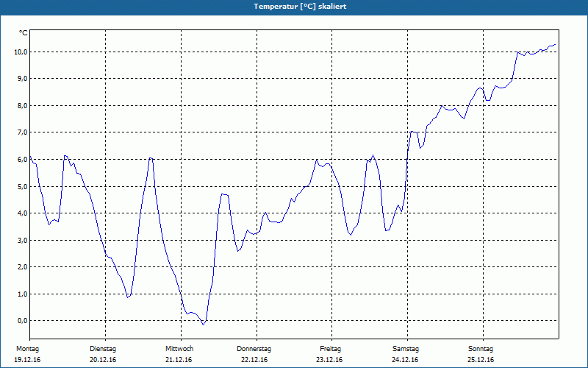Select the 1,0 y-axis value

tap(22, 294)
